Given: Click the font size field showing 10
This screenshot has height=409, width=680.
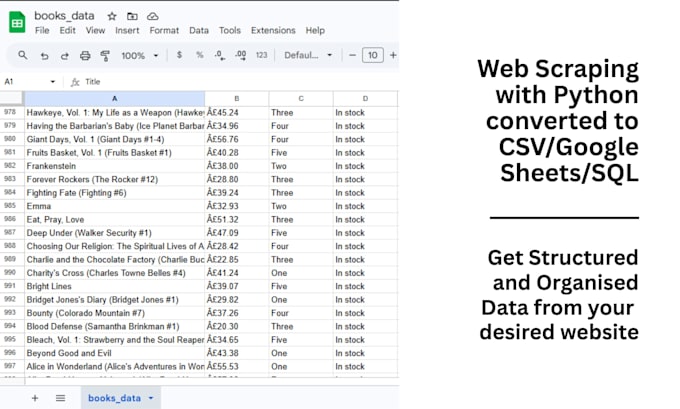Looking at the screenshot, I should click(373, 56).
